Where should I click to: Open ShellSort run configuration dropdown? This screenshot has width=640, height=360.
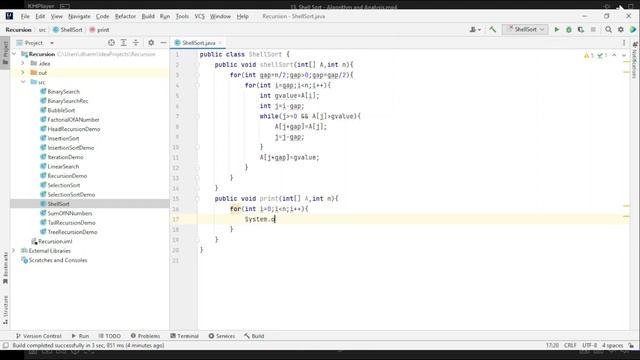click(x=525, y=29)
